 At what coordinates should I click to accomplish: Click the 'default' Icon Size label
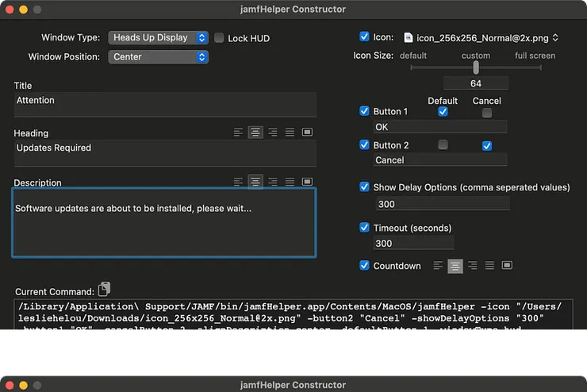pos(413,56)
